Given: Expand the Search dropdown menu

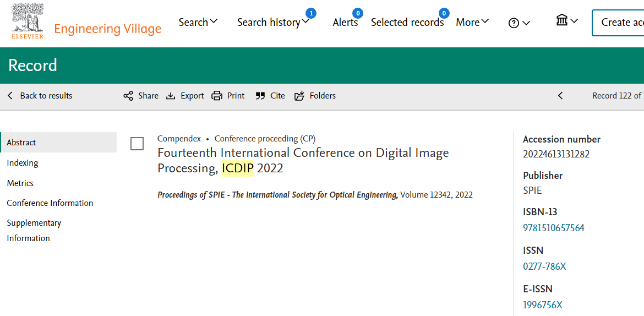Looking at the screenshot, I should tap(198, 22).
